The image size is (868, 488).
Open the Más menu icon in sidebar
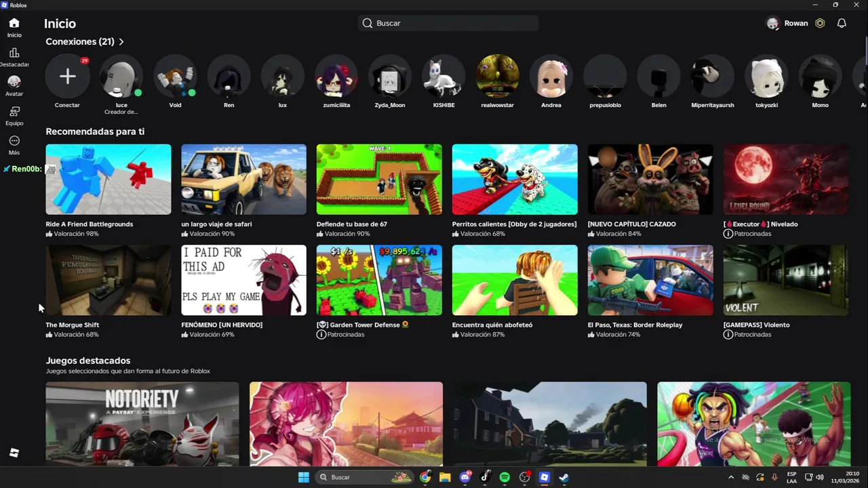14,141
